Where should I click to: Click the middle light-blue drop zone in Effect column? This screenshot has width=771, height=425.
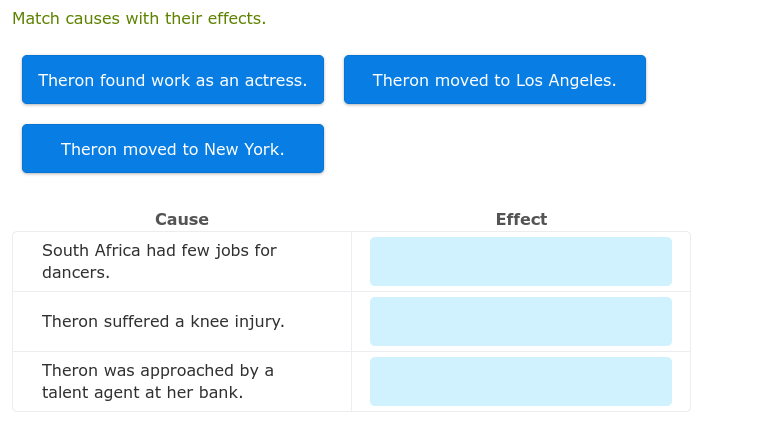click(520, 321)
